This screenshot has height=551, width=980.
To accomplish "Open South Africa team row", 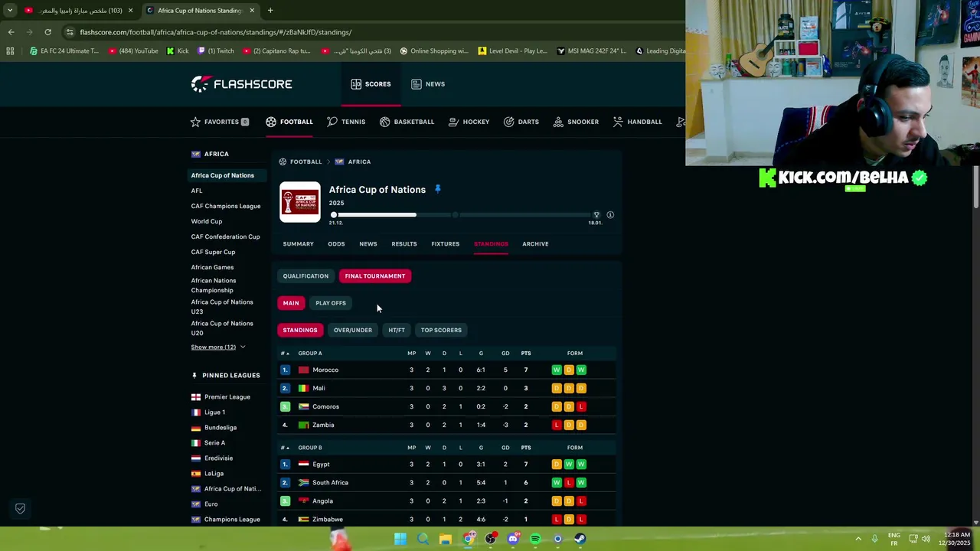I will (447, 483).
